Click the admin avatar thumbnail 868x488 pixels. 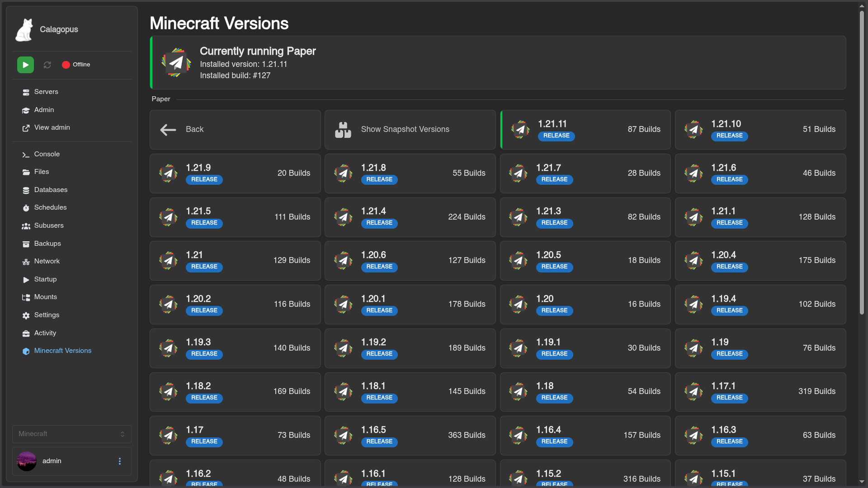pos(27,461)
